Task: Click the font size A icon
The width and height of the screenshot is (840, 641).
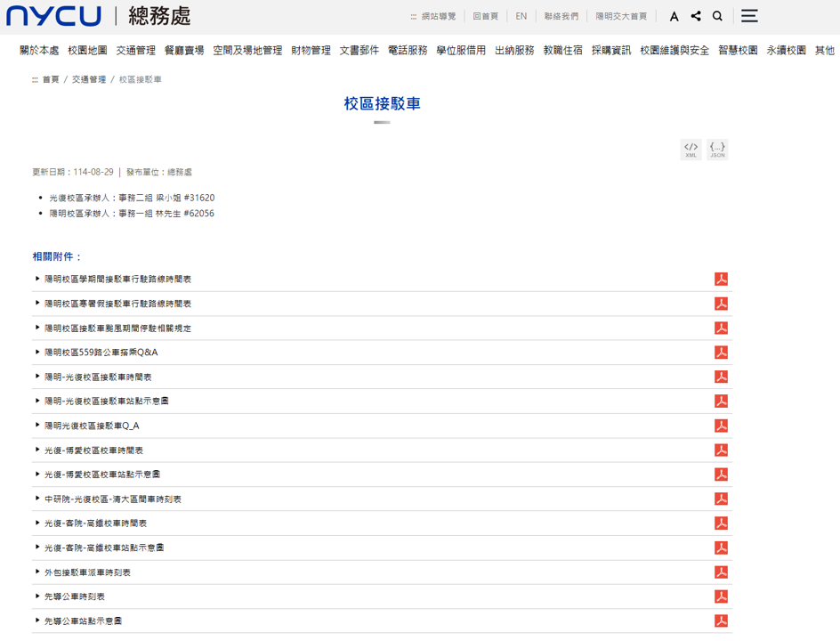Action: coord(674,16)
